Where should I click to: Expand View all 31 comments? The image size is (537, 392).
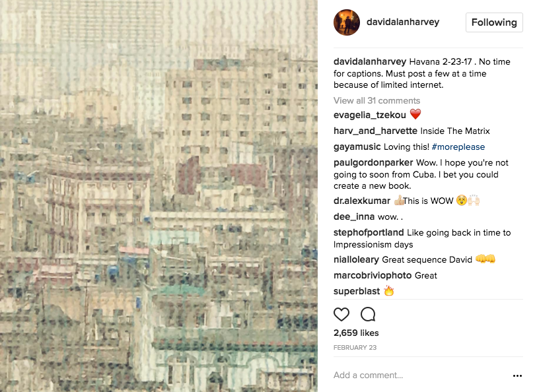click(x=376, y=100)
